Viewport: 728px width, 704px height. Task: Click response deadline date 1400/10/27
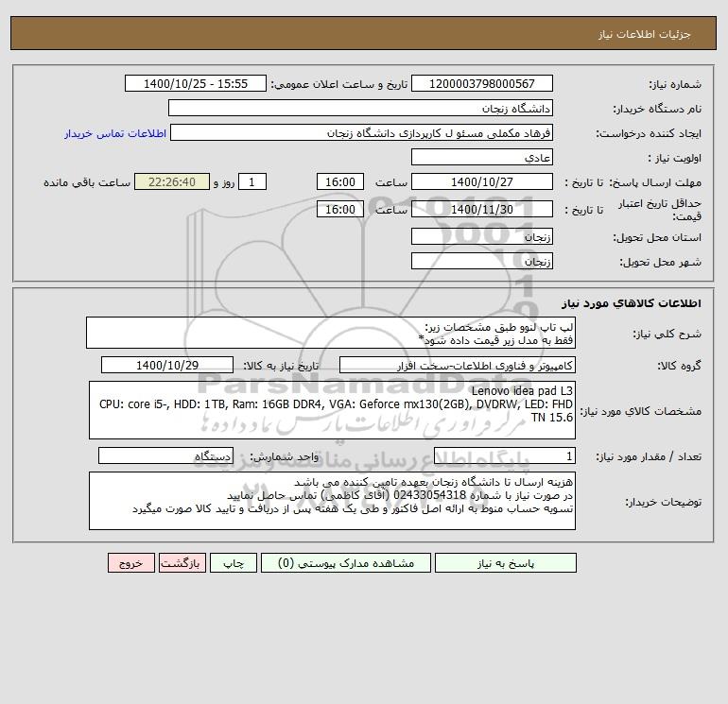482,182
